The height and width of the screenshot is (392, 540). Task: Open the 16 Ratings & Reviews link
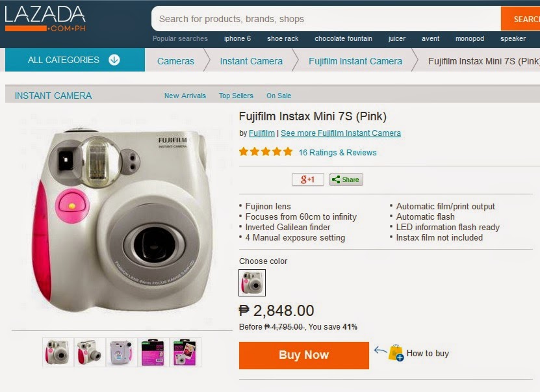coord(337,153)
